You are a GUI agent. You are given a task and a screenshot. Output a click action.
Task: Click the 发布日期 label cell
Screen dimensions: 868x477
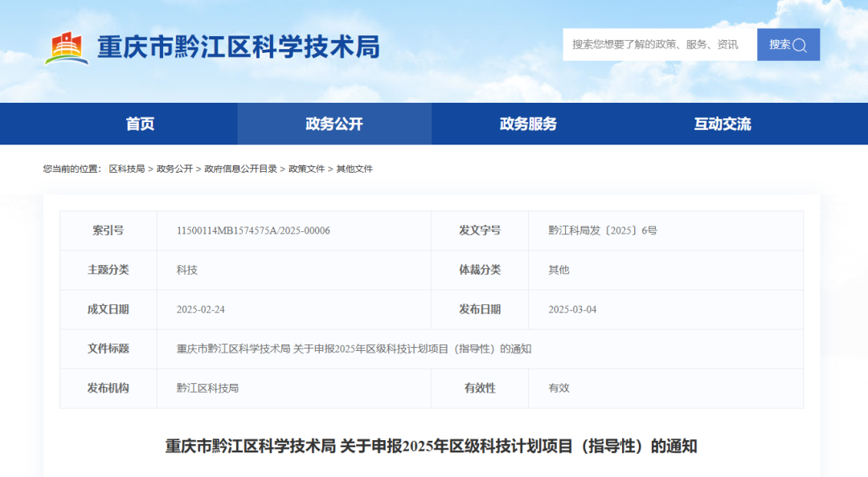pyautogui.click(x=480, y=310)
